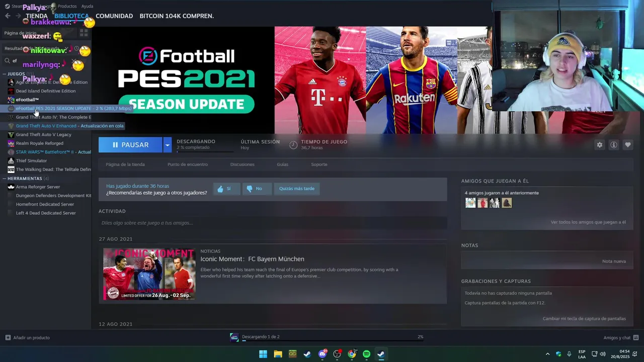Viewport: 644px width, 362px height.
Task: Select The Walking Dead Telltale icon
Action: point(11,169)
